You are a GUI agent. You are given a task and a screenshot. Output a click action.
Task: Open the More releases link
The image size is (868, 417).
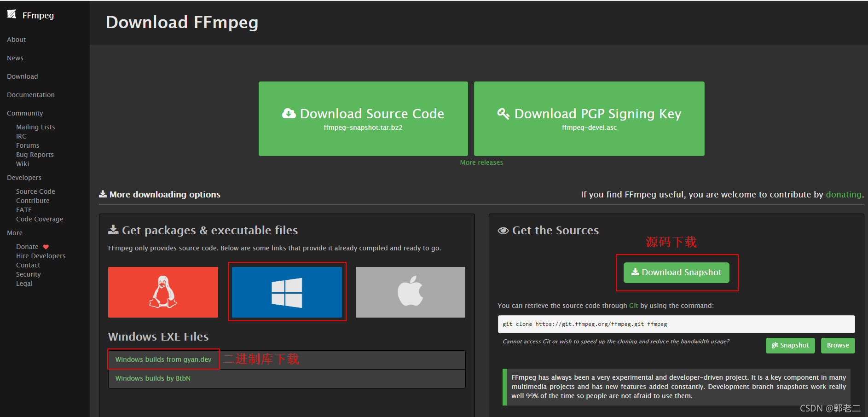481,162
